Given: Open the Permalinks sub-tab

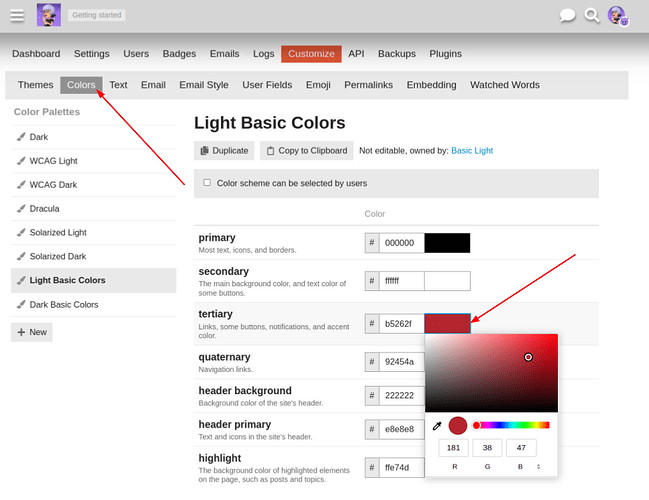Looking at the screenshot, I should click(368, 85).
